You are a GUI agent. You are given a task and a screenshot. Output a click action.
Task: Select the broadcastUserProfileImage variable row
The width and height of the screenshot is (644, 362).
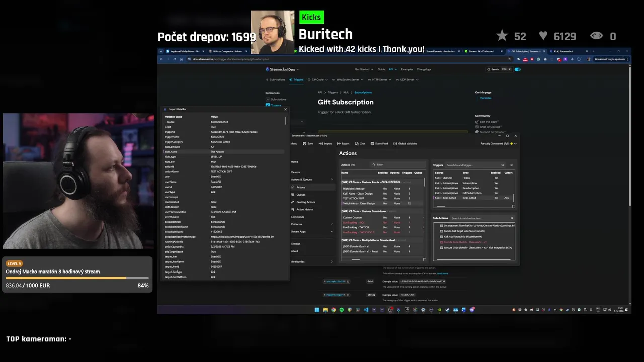(224, 237)
